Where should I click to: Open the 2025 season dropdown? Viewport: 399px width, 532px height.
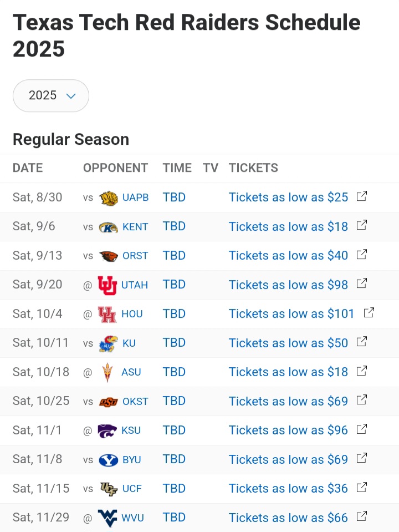[51, 95]
